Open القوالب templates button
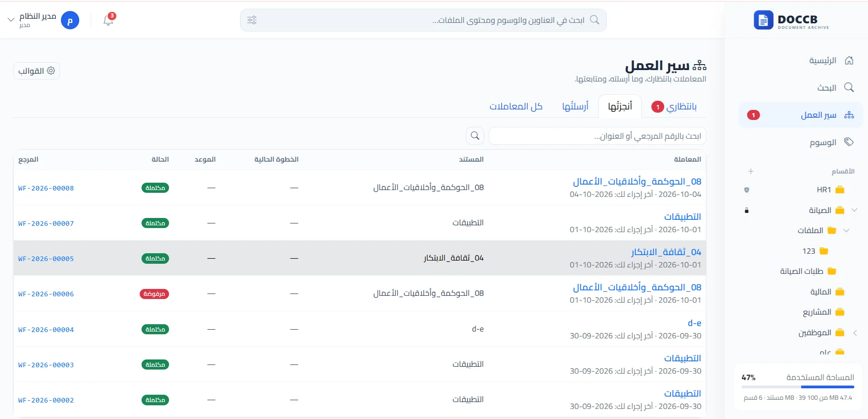868x419 pixels. (x=37, y=71)
